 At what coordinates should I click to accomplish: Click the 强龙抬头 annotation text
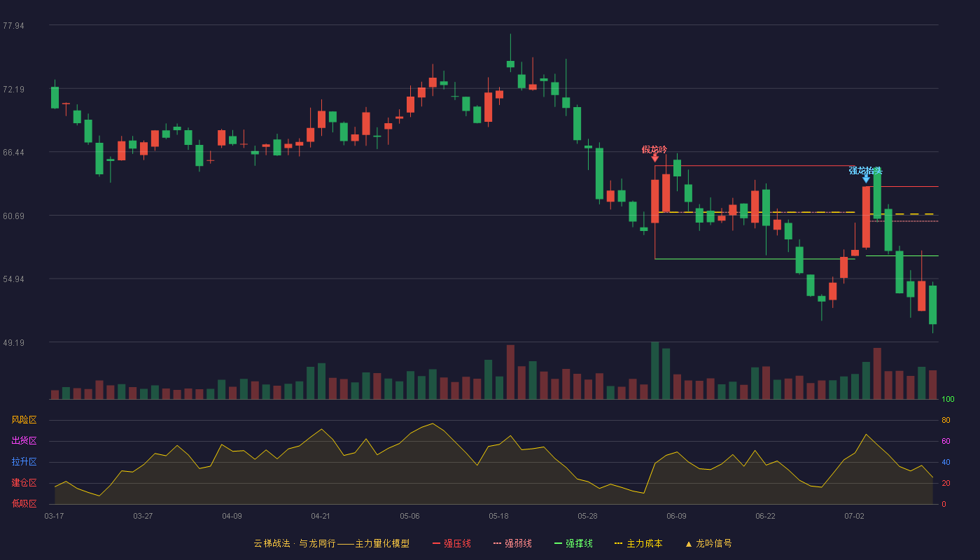pyautogui.click(x=866, y=170)
